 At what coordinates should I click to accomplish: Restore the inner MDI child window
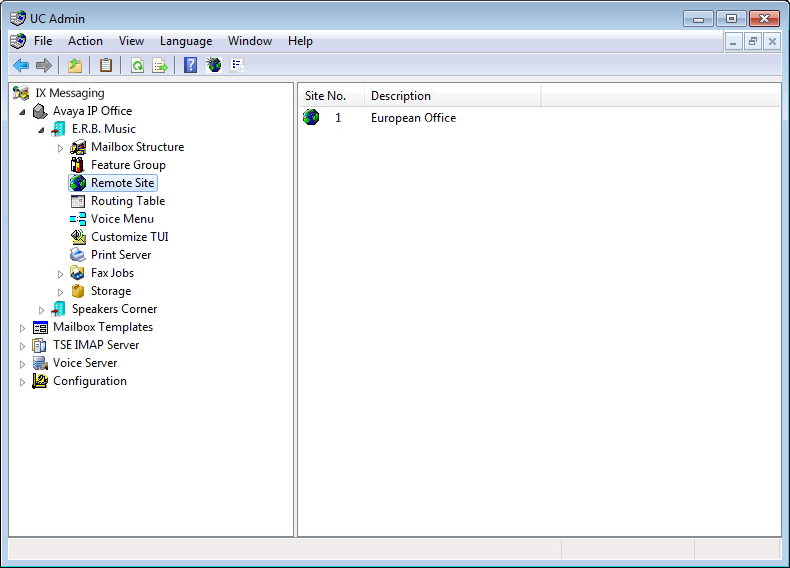tap(753, 42)
